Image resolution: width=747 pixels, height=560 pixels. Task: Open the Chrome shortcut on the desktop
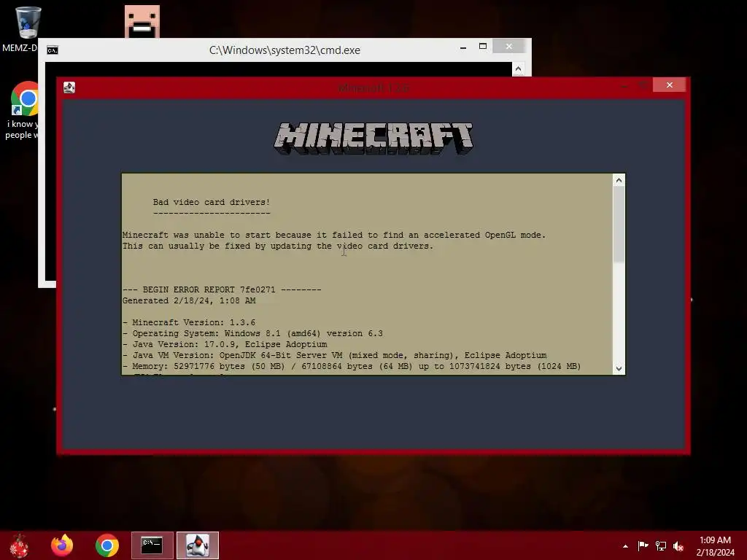point(25,98)
